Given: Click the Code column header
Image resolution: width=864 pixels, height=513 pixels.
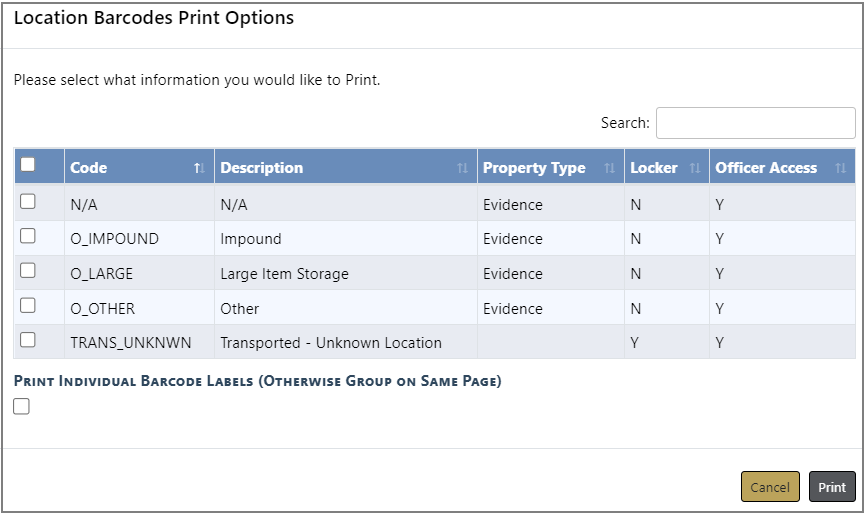Looking at the screenshot, I should click(90, 168).
